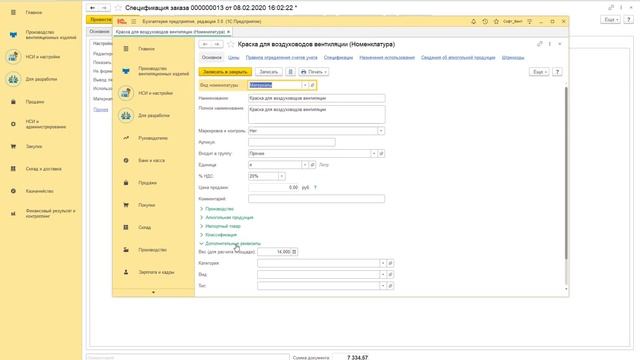Switch to Назначения использования tab
Screen dimensions: 640x360
tap(387, 58)
